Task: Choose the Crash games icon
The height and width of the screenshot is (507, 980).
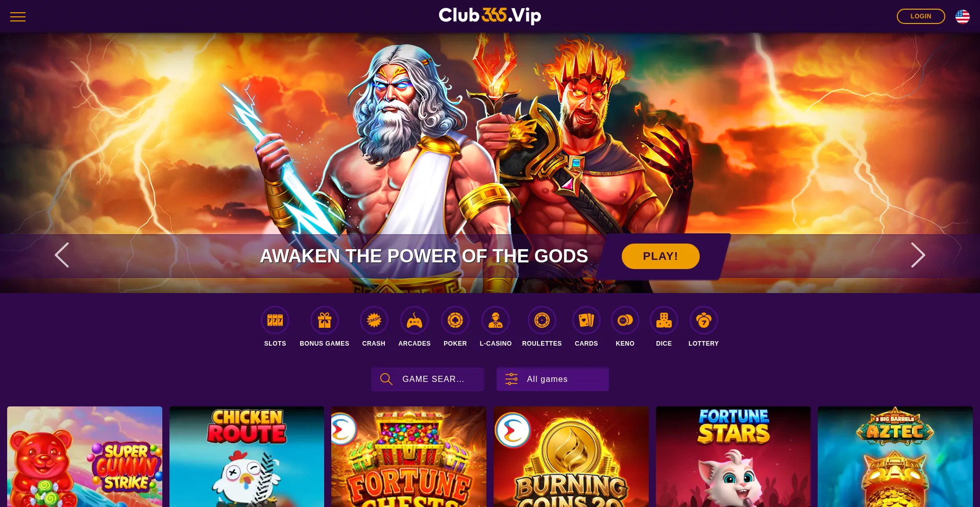Action: coord(374,320)
